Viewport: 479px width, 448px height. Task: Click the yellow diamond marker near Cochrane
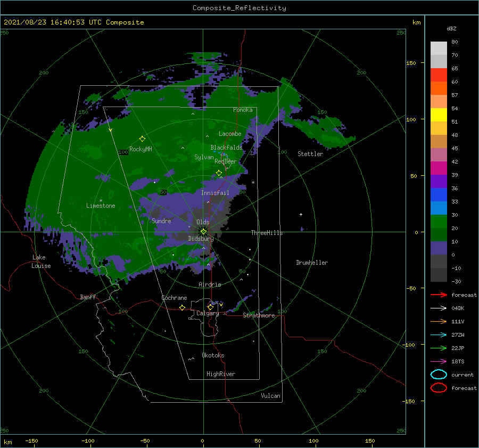pyautogui.click(x=182, y=307)
